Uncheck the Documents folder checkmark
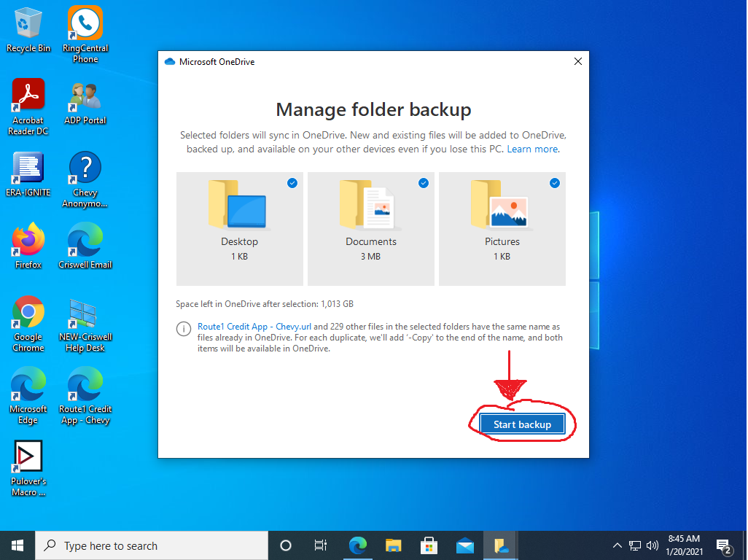748x560 pixels. (x=424, y=183)
